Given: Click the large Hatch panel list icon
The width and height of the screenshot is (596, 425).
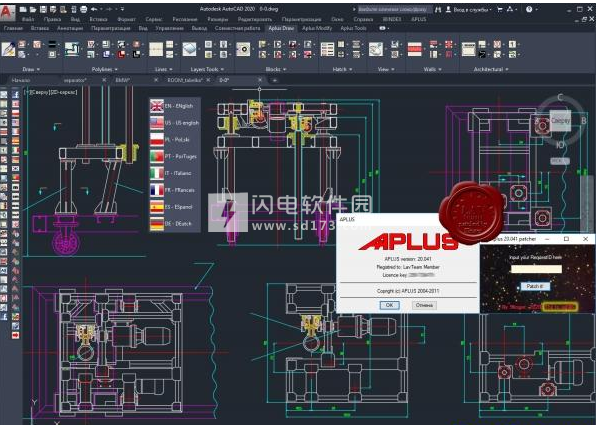Looking at the screenshot, I should (x=327, y=49).
